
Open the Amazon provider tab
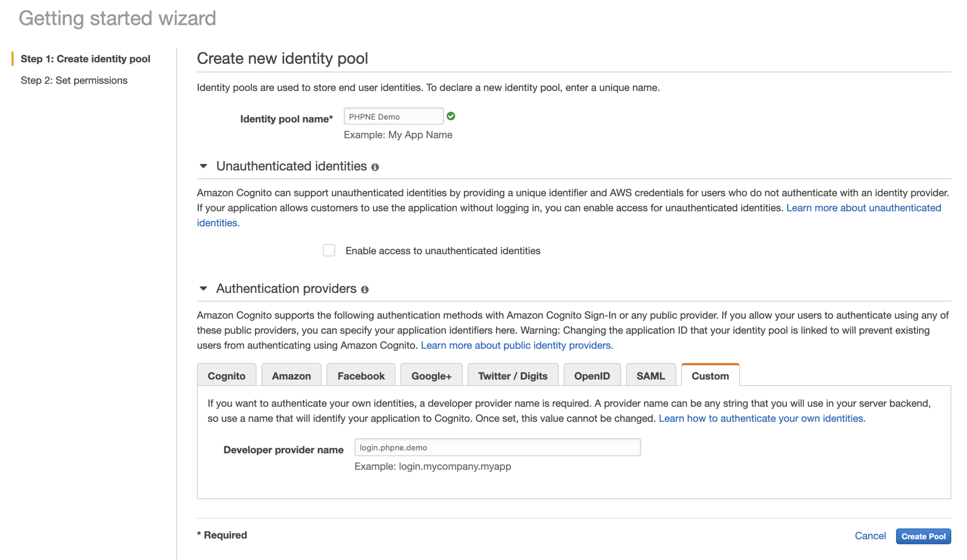pyautogui.click(x=291, y=376)
